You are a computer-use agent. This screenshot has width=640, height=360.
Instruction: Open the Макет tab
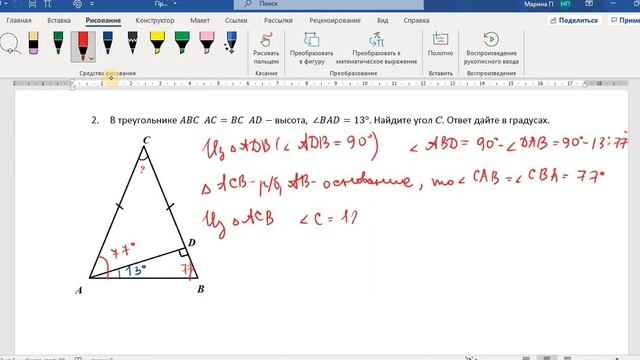[200, 20]
